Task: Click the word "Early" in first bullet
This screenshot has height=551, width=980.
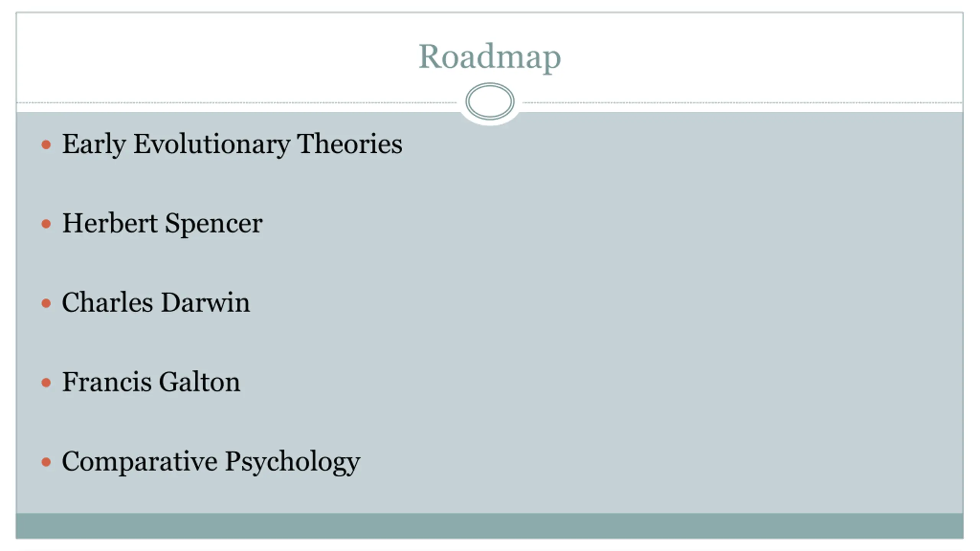Action: pyautogui.click(x=94, y=144)
